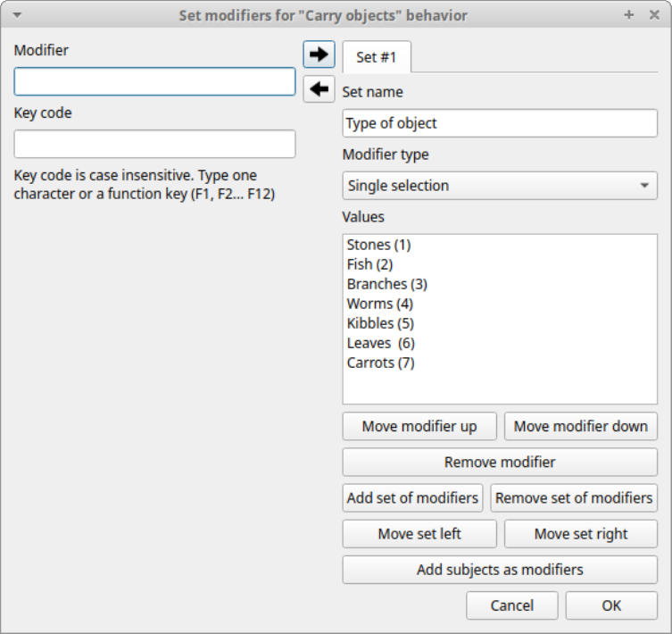Click the left arrow icon button
The width and height of the screenshot is (672, 634).
(319, 89)
